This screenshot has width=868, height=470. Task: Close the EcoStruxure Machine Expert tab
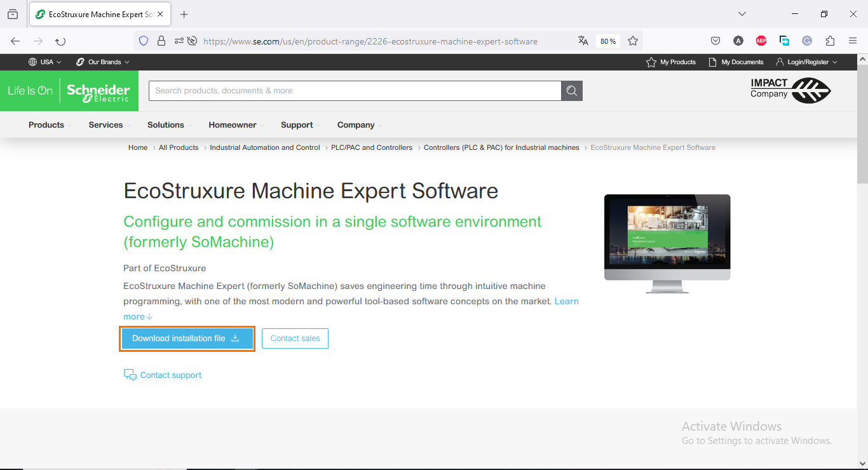159,14
